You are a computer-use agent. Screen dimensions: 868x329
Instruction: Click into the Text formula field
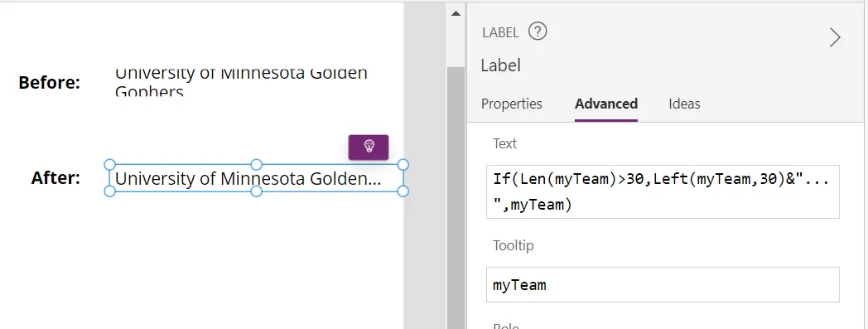click(663, 191)
